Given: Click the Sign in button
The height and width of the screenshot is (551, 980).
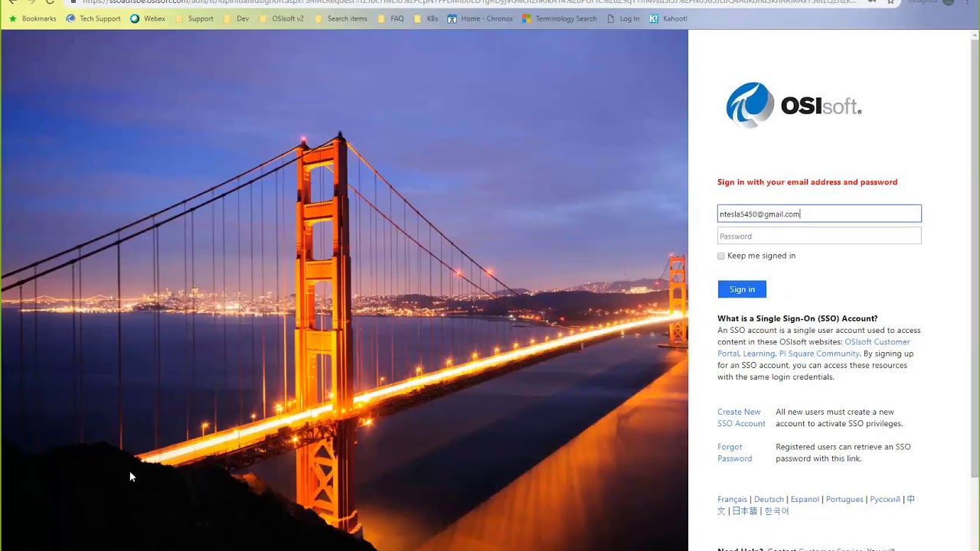Looking at the screenshot, I should (742, 289).
